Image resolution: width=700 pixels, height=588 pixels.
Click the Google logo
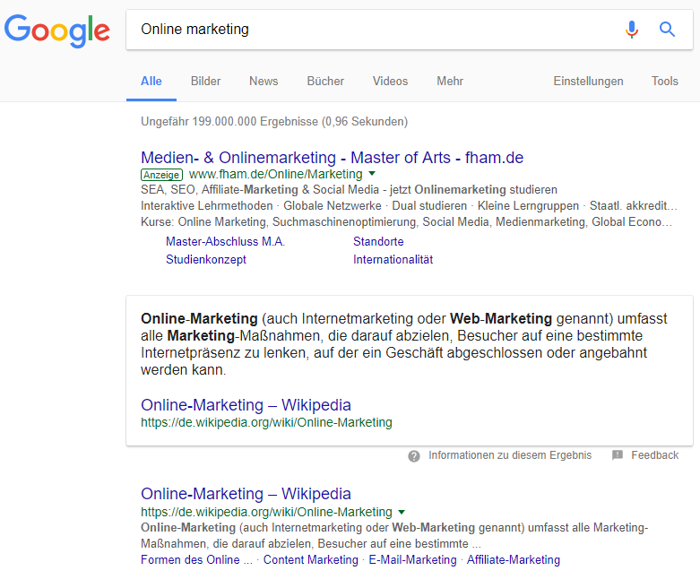[57, 30]
